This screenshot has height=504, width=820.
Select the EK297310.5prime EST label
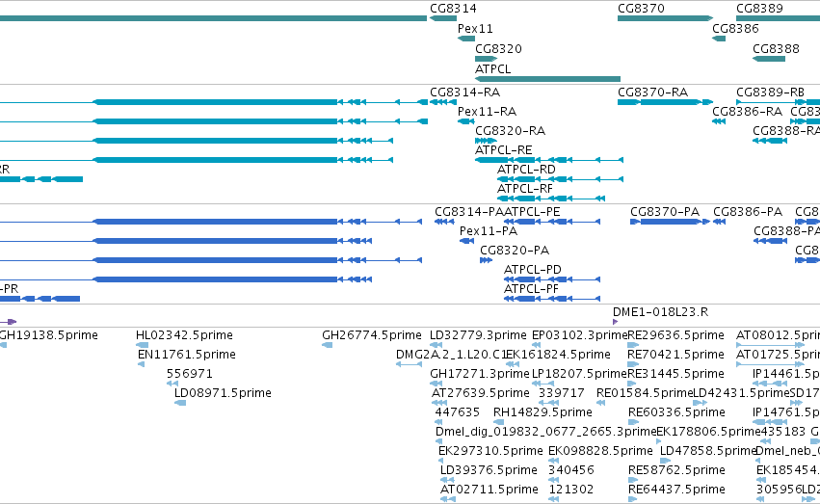tap(490, 451)
